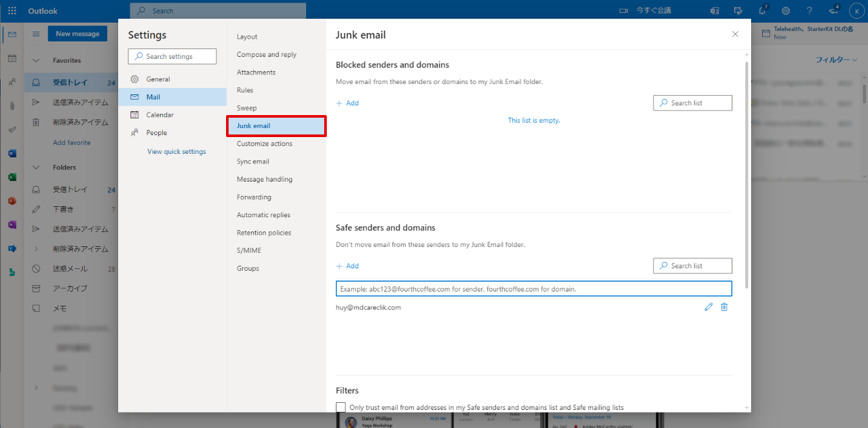Launch Word from the left rail
This screenshot has height=428, width=868.
coord(12,153)
